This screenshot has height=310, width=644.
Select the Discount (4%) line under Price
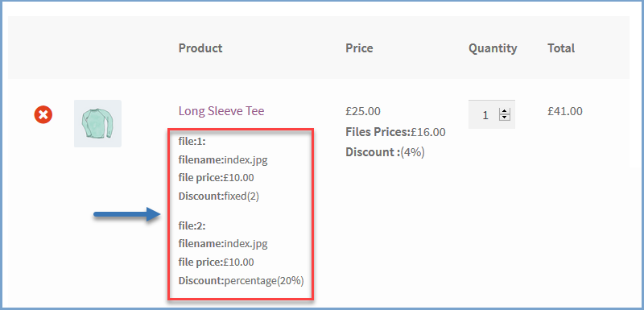pyautogui.click(x=386, y=152)
